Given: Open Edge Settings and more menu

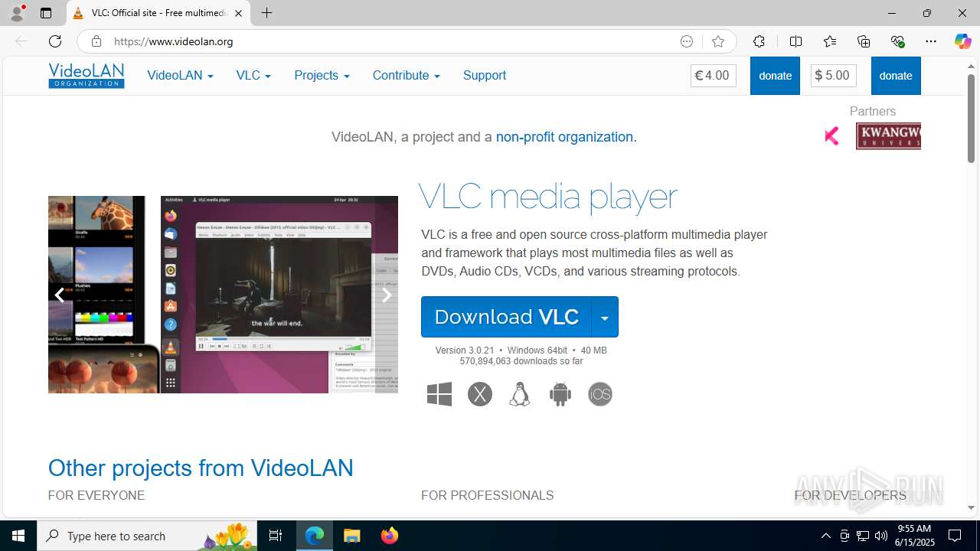Looking at the screenshot, I should point(931,41).
